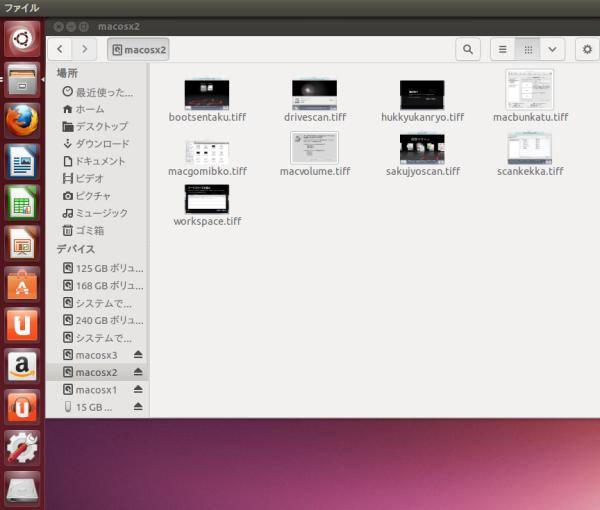The width and height of the screenshot is (600, 510).
Task: Click the macosx2 path bar button
Action: 138,48
